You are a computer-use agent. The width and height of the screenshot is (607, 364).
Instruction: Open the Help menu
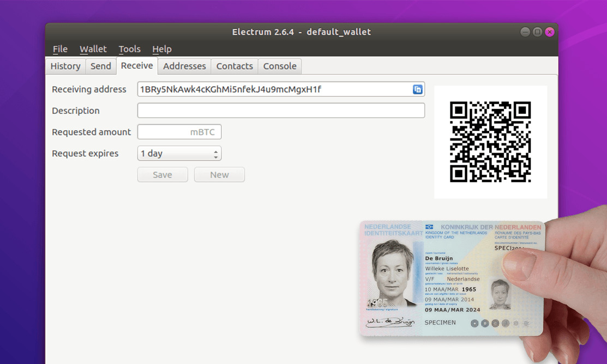click(x=162, y=49)
